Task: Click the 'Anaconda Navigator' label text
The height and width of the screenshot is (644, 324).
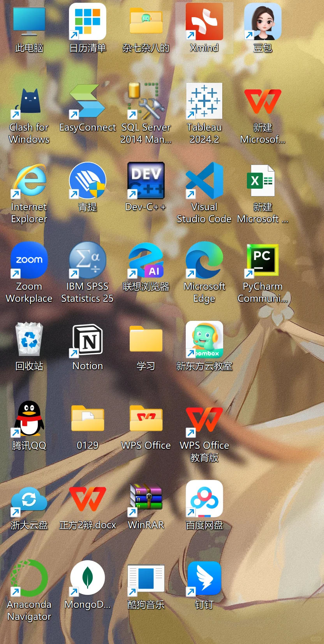Action: (29, 610)
